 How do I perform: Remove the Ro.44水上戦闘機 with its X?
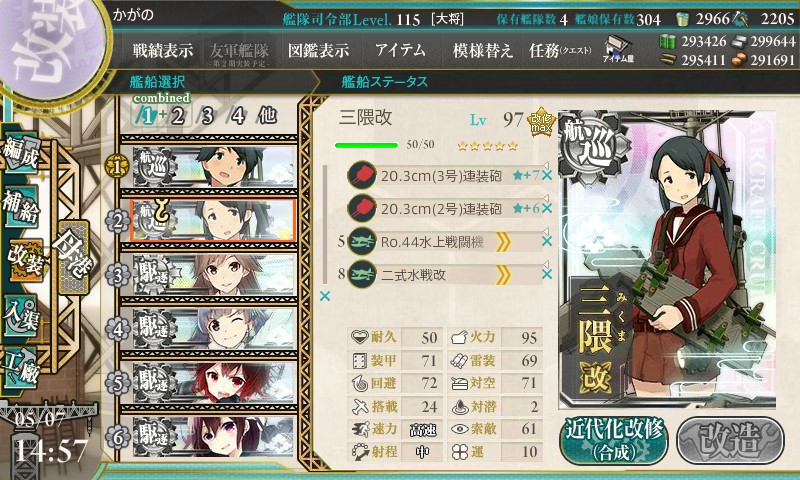pos(547,241)
